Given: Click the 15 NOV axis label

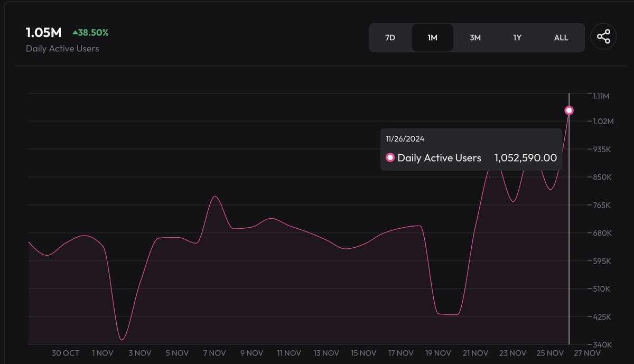Looking at the screenshot, I should [363, 353].
